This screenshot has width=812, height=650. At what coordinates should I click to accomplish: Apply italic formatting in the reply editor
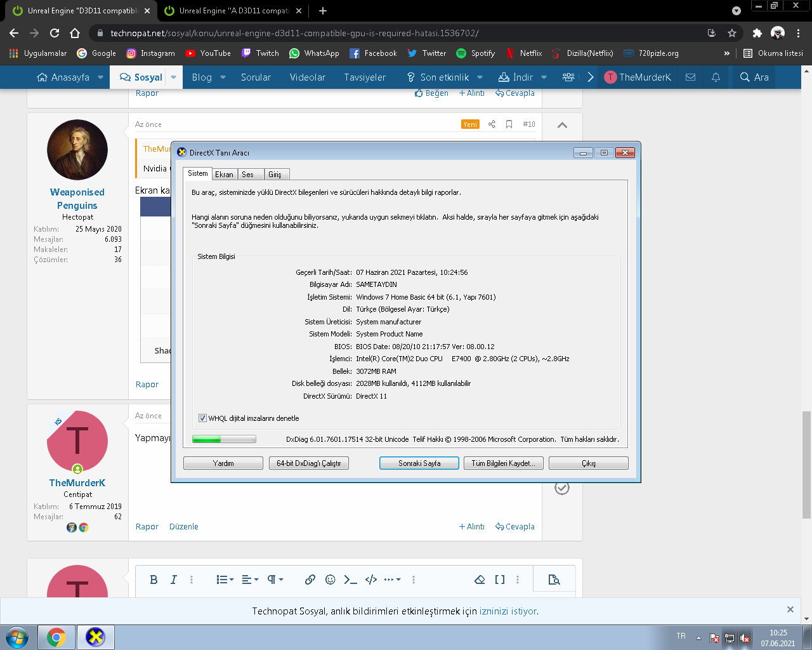click(173, 580)
